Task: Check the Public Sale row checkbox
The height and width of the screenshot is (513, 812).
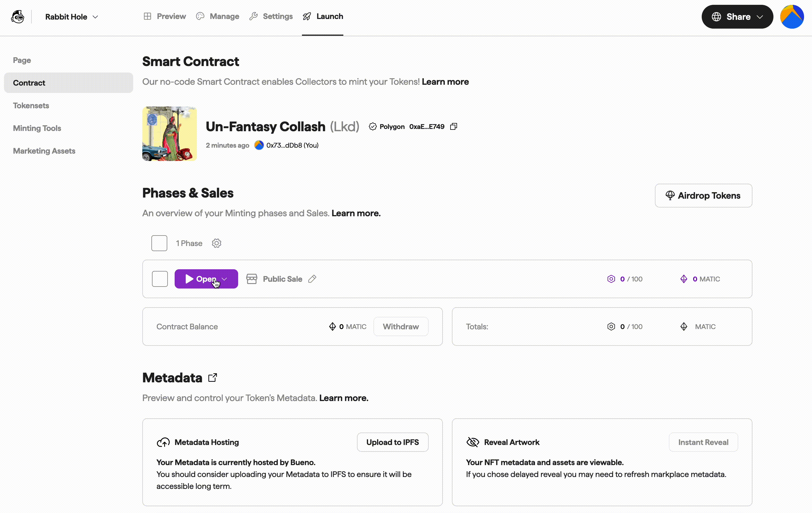Action: coord(160,279)
